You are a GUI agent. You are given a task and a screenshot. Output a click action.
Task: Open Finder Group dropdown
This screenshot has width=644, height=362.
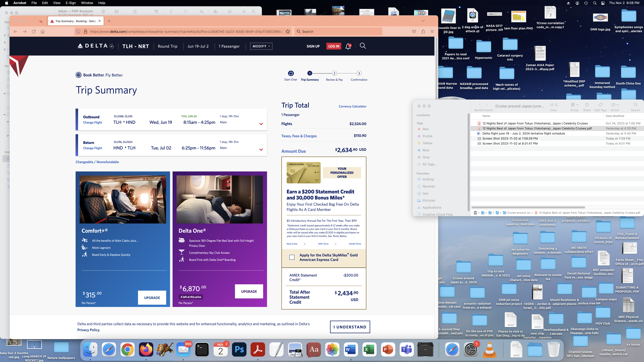click(574, 105)
